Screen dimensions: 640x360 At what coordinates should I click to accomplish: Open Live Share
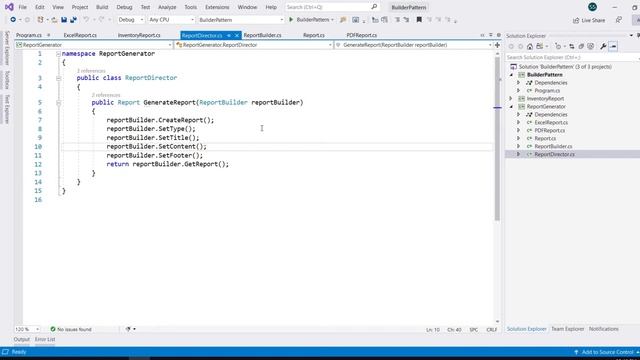(x=589, y=20)
